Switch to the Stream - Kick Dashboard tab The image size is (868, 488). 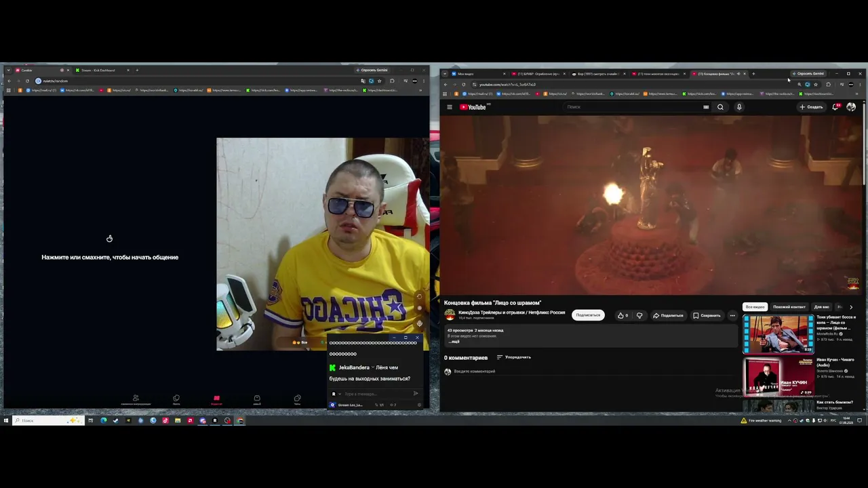coord(102,70)
